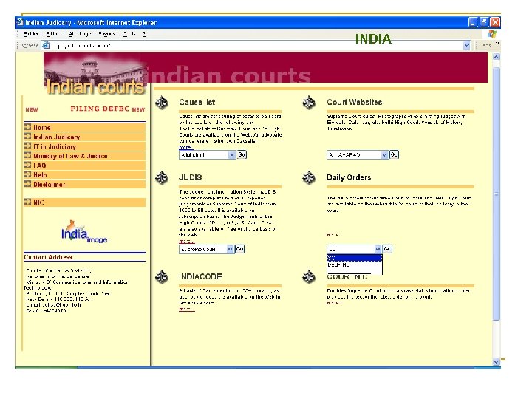Collapse the Daily Orders SC dropdown
This screenshot has width=532, height=399.
click(378, 250)
